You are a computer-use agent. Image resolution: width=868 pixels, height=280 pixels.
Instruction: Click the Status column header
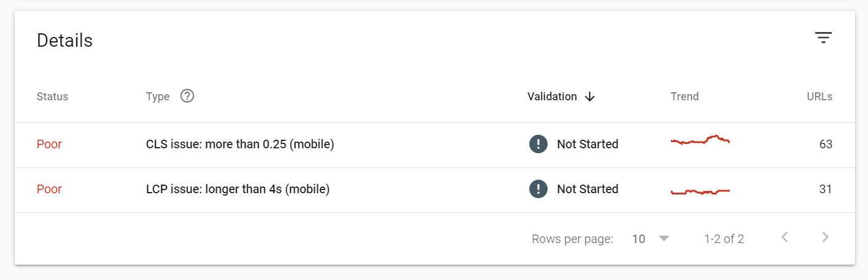click(x=52, y=97)
